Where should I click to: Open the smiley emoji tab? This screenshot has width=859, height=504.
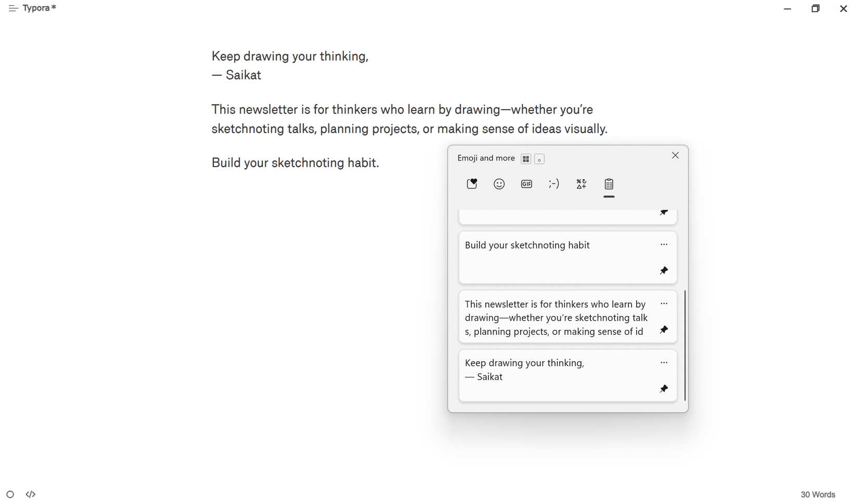(x=499, y=184)
